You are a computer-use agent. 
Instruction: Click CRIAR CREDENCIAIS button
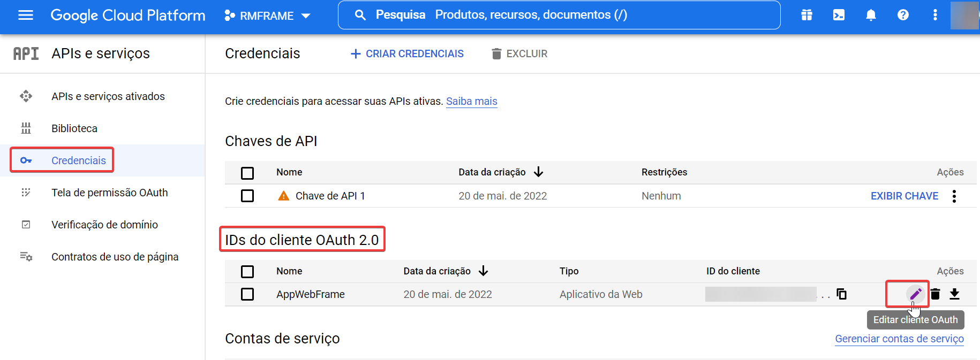pos(407,53)
